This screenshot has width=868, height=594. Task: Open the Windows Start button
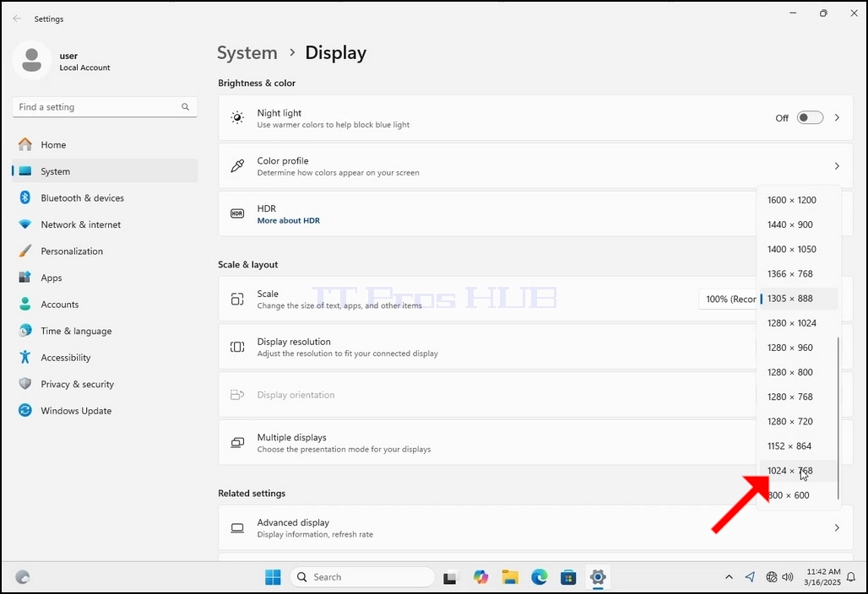click(273, 577)
